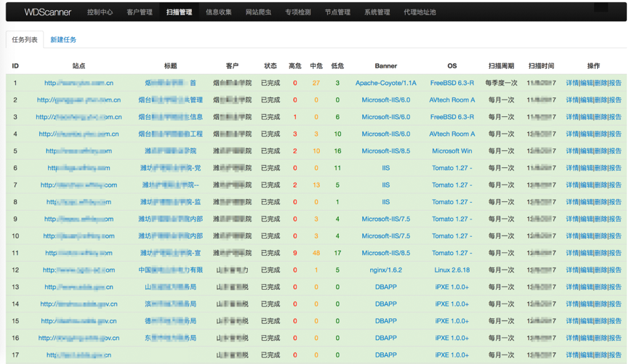Open 报告 for task ID 11
Screen dimensions: 629x364
pos(615,253)
